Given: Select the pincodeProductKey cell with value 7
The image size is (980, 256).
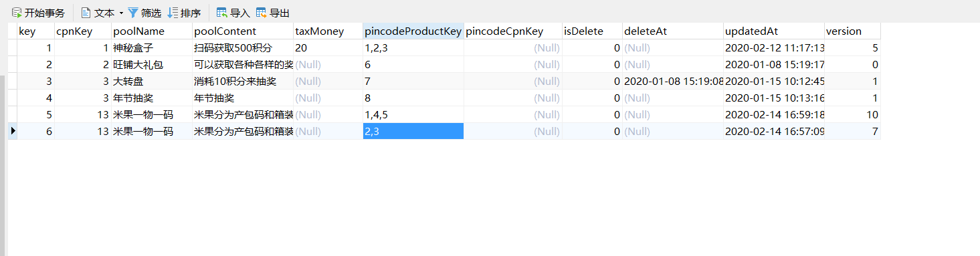Looking at the screenshot, I should pyautogui.click(x=413, y=82).
